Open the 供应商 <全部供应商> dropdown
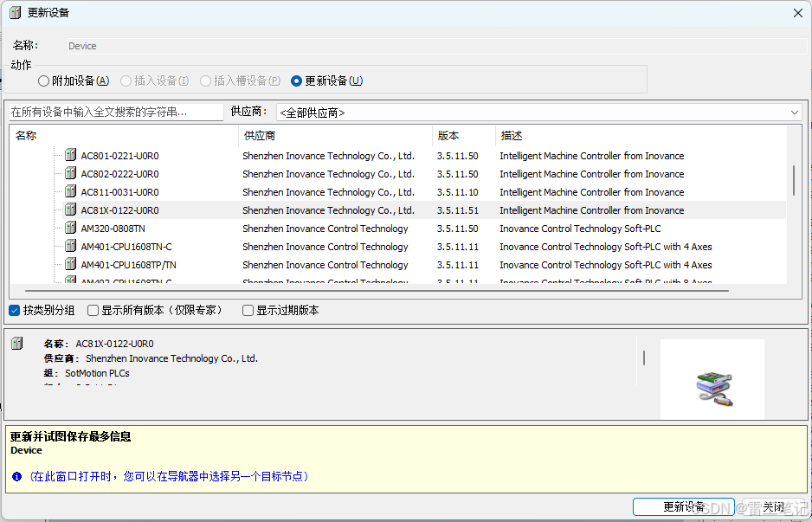The width and height of the screenshot is (812, 522). tap(539, 113)
